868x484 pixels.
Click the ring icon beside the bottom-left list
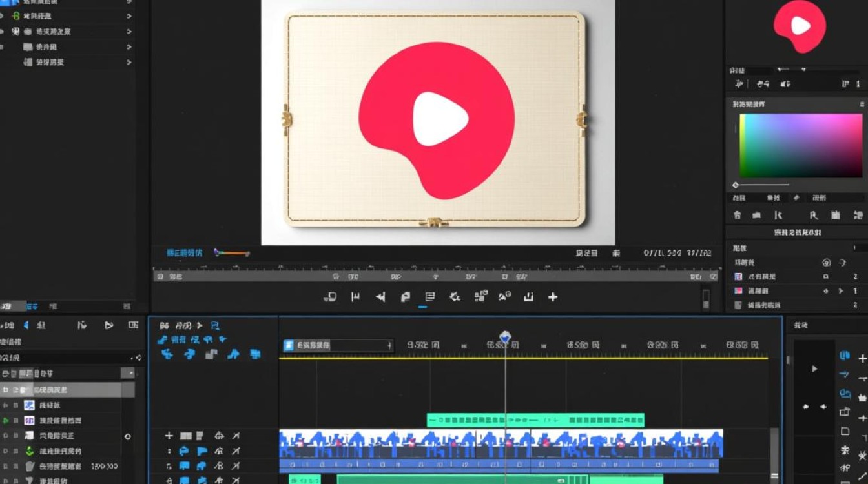pos(127,436)
